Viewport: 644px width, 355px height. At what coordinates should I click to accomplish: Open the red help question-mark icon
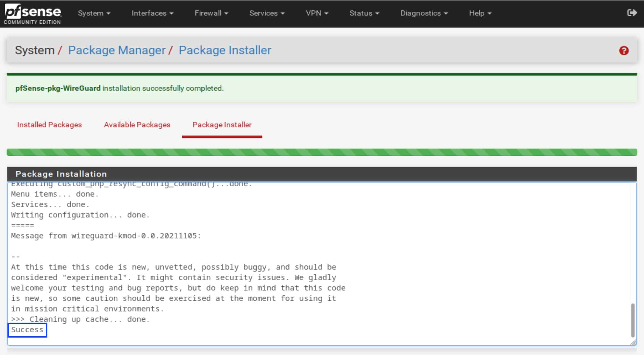(624, 51)
